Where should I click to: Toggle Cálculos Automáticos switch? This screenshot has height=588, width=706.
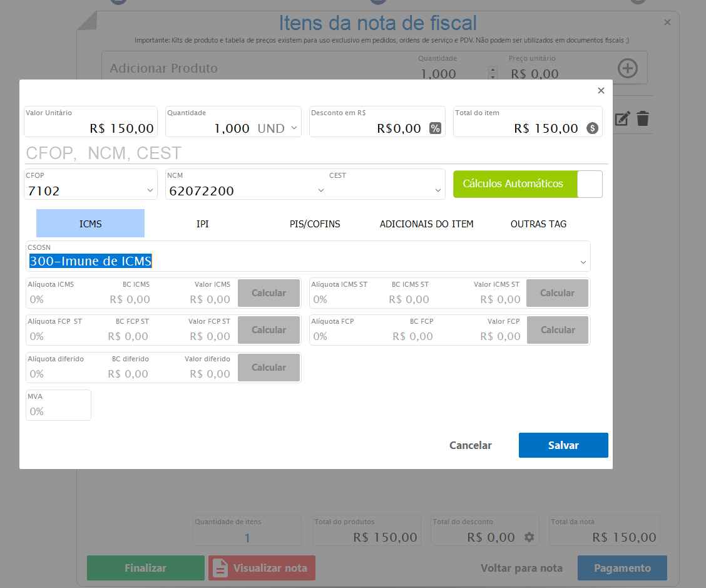[589, 184]
